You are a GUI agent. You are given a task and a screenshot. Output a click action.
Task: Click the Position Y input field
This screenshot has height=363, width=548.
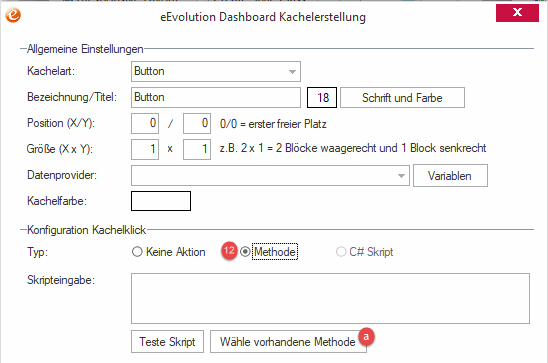click(197, 123)
